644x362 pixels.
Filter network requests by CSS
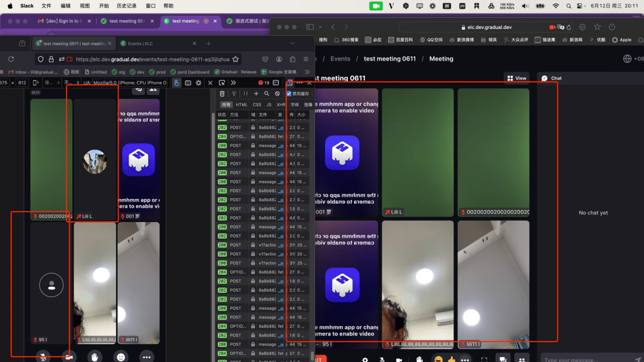[257, 105]
